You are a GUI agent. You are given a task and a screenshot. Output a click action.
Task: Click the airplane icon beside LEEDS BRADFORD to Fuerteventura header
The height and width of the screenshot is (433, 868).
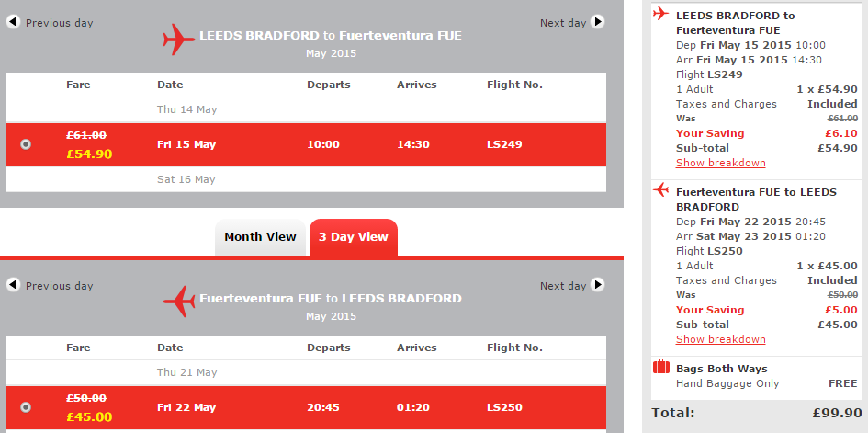[179, 40]
